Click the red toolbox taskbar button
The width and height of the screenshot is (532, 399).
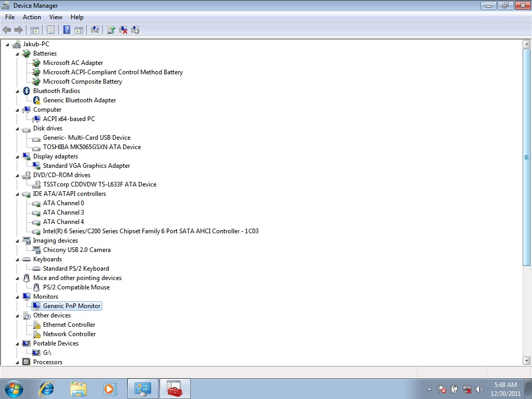pos(175,389)
